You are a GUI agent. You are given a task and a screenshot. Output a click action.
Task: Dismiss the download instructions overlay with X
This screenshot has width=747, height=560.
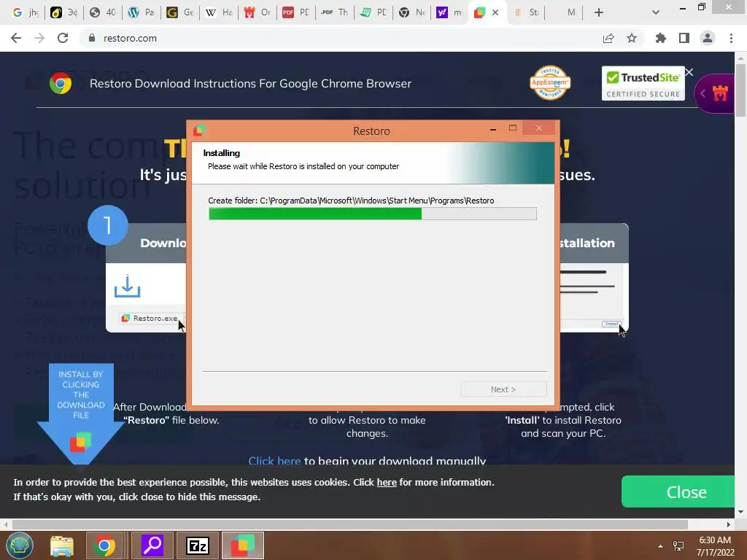pos(689,72)
